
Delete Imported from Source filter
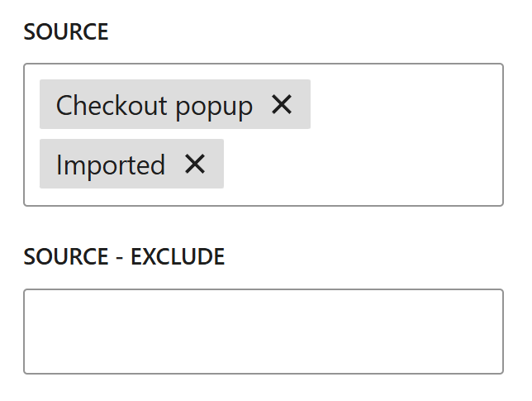pyautogui.click(x=195, y=164)
